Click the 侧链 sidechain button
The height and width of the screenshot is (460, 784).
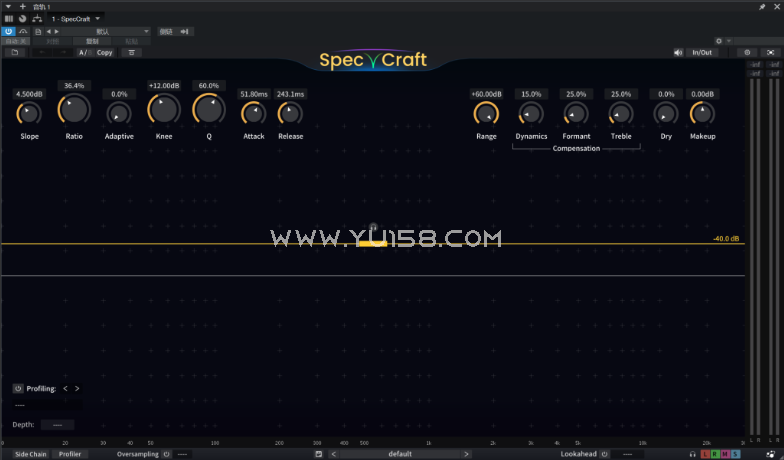click(x=166, y=32)
